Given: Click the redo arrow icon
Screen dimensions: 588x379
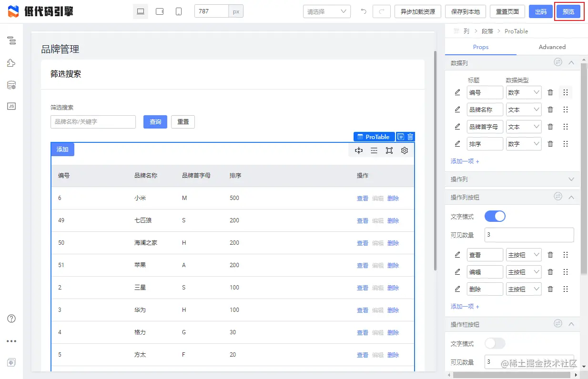Looking at the screenshot, I should tap(382, 11).
